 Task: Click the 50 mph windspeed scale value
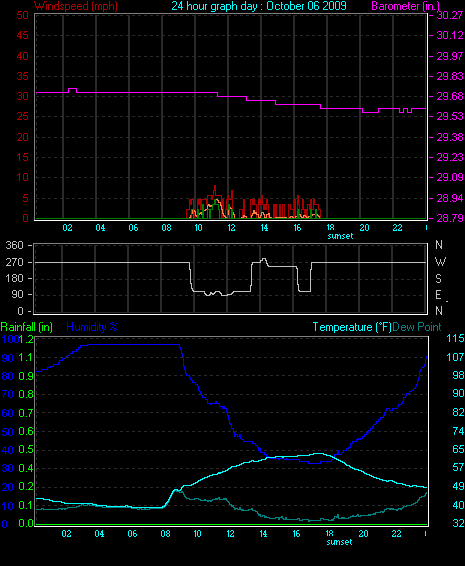[22, 15]
